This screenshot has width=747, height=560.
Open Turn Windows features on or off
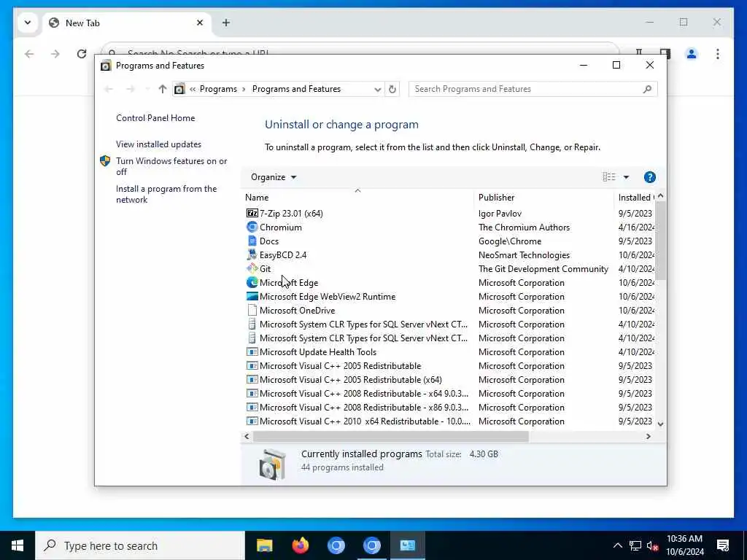[x=171, y=166]
